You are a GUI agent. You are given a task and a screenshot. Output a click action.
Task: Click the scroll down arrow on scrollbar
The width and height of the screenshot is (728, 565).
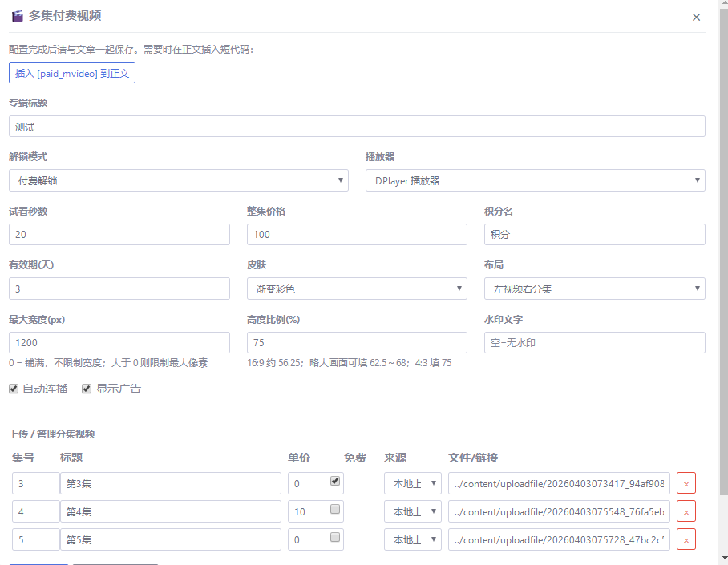click(723, 558)
